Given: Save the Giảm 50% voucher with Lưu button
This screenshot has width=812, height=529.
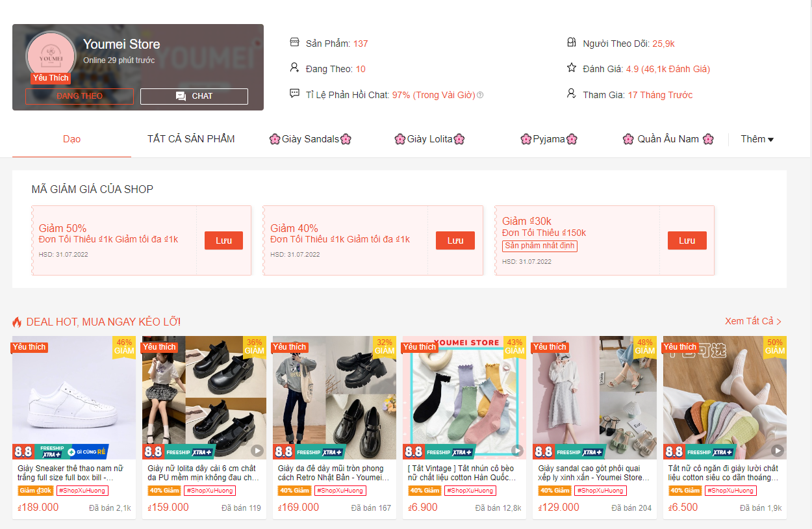Looking at the screenshot, I should click(x=223, y=240).
